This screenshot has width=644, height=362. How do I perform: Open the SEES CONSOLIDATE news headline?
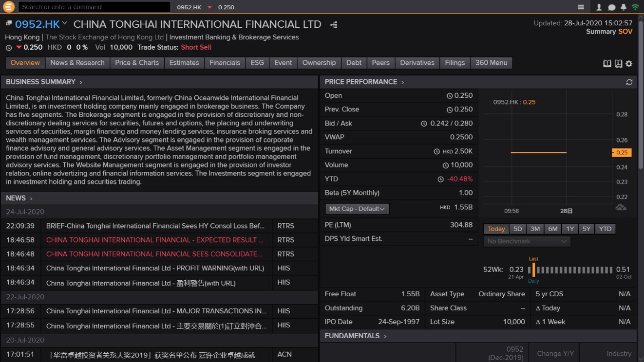pyautogui.click(x=154, y=254)
